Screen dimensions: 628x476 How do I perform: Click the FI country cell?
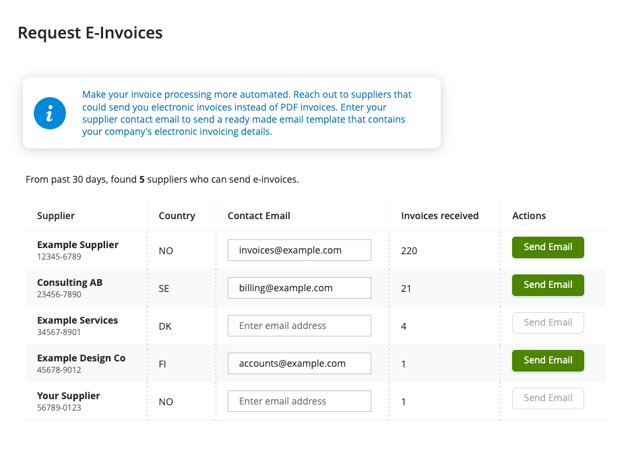point(162,364)
